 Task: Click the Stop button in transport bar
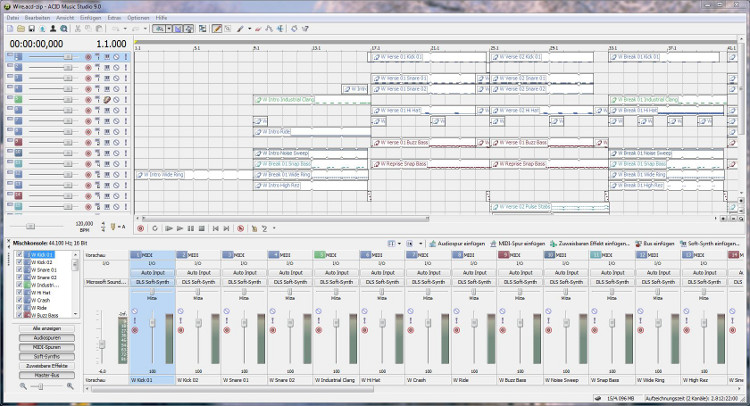201,229
